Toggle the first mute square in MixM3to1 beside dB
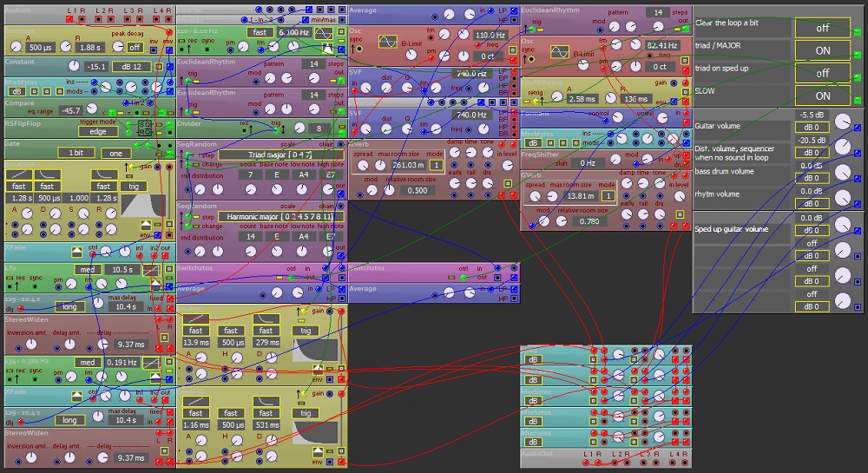 tap(34, 91)
